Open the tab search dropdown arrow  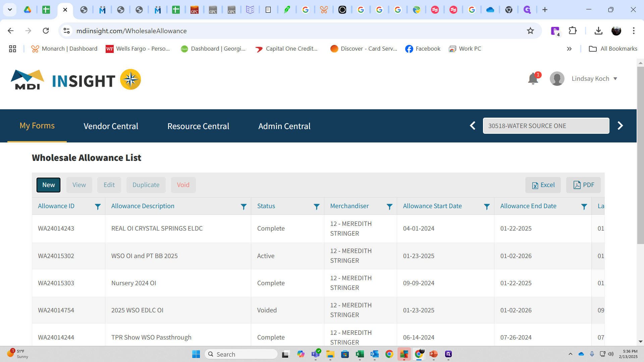[x=10, y=10]
